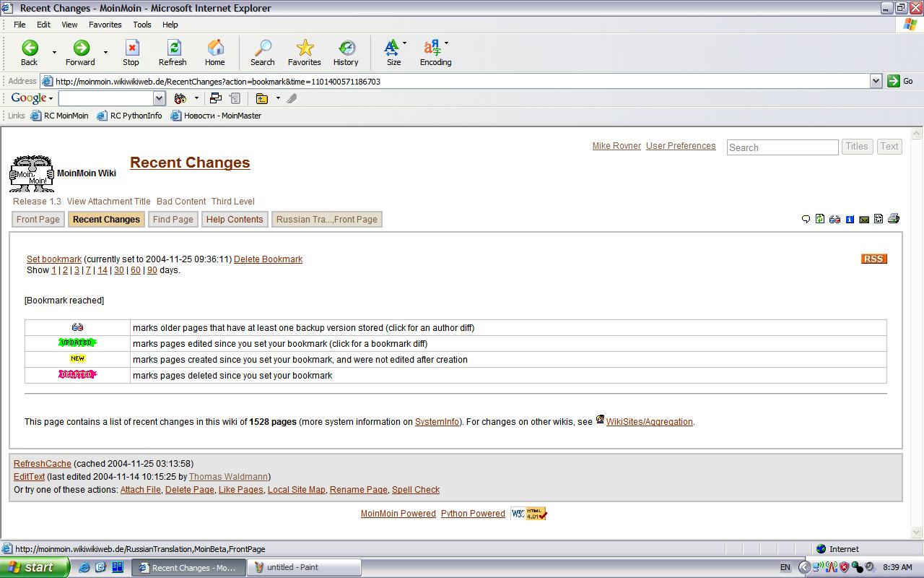Expand the Google search box dropdown
The height and width of the screenshot is (578, 924).
pos(160,98)
